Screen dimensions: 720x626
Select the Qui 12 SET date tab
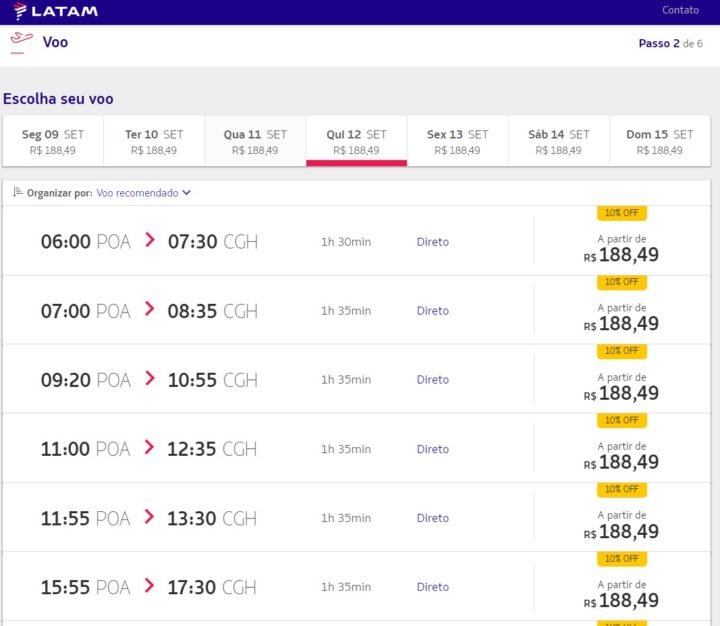tap(356, 141)
